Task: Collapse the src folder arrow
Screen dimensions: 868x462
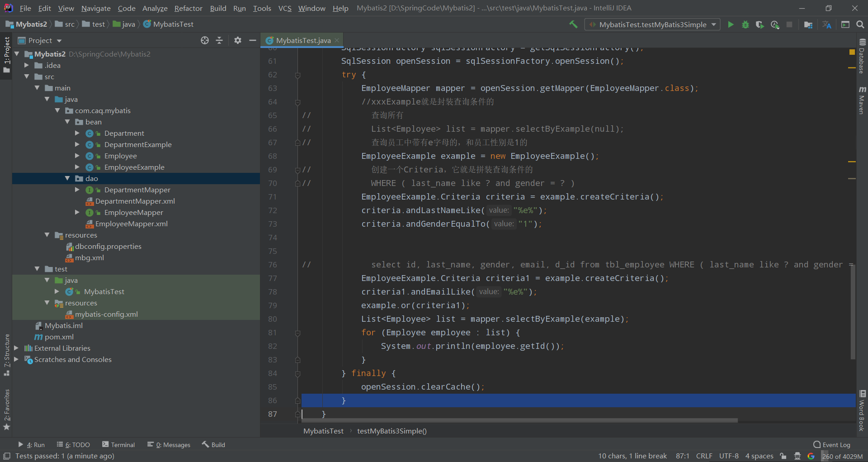Action: (27, 76)
